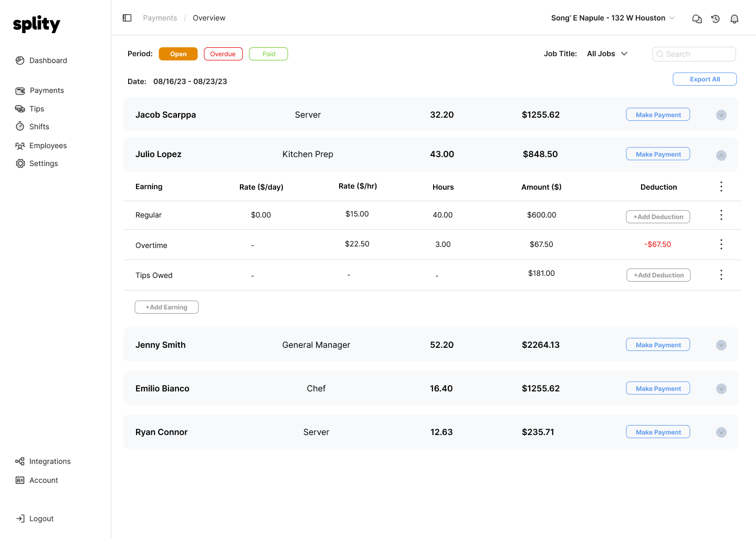Click the Search input field
Viewport: 756px width, 538px height.
point(694,54)
